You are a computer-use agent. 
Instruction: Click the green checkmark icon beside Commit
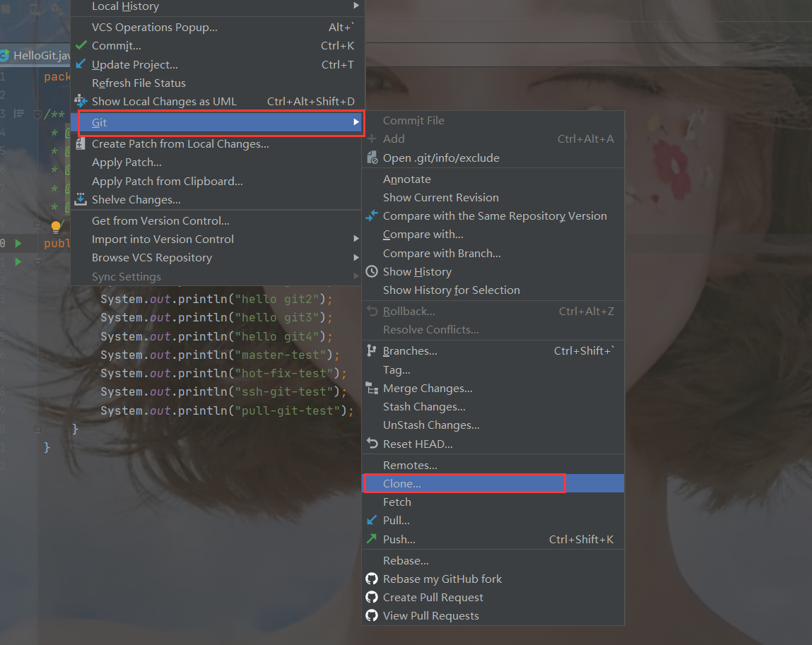tap(81, 45)
